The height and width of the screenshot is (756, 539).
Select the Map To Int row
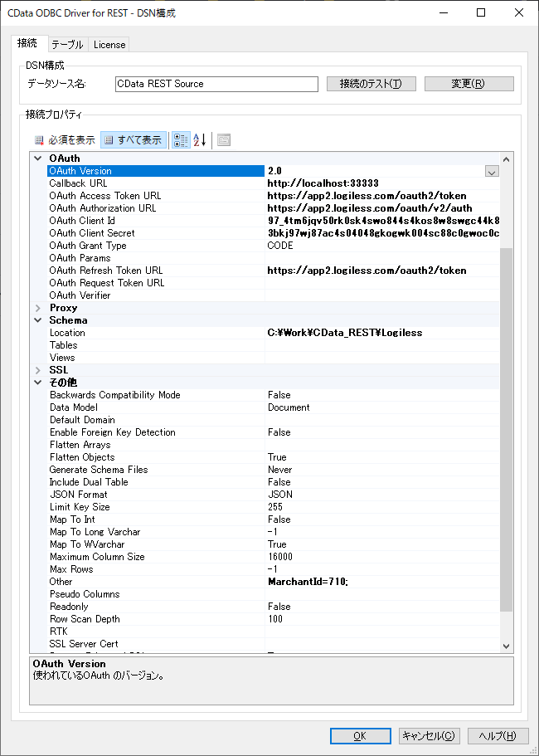pos(274,519)
